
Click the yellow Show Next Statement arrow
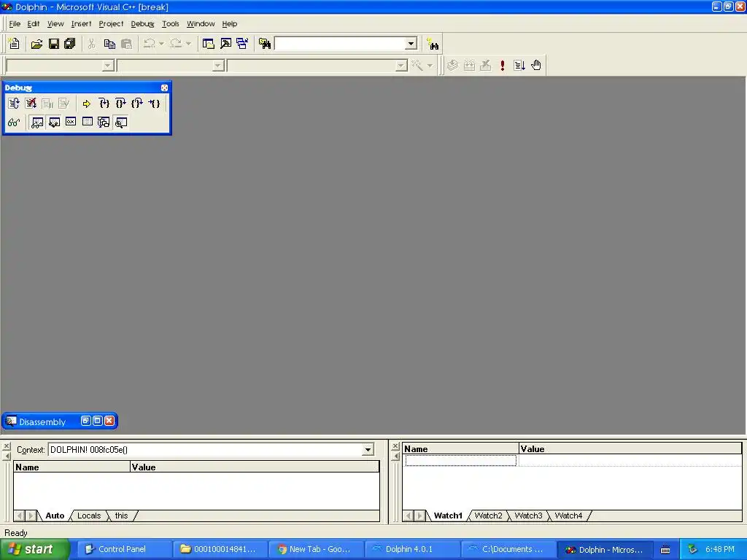86,104
